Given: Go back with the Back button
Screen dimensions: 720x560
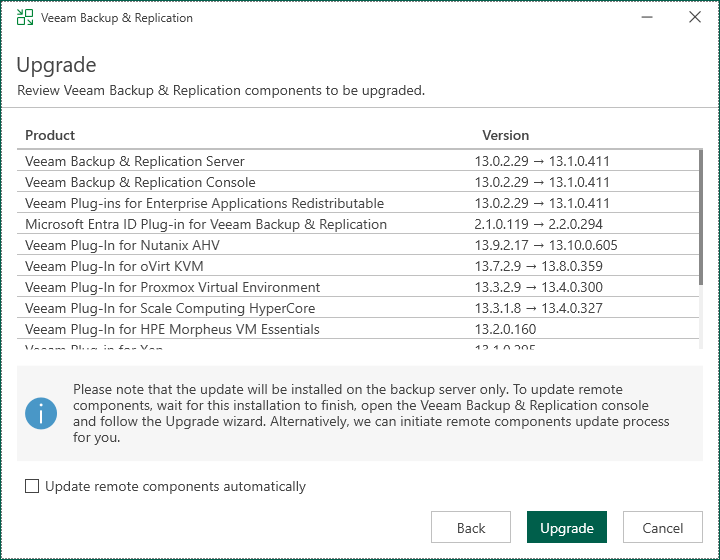Looking at the screenshot, I should (x=471, y=527).
